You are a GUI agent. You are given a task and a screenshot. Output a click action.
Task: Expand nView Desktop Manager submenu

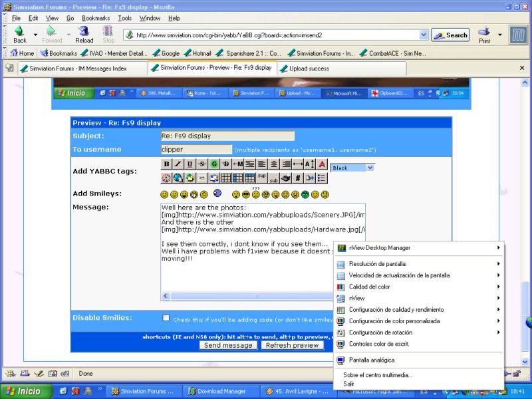[x=419, y=248]
